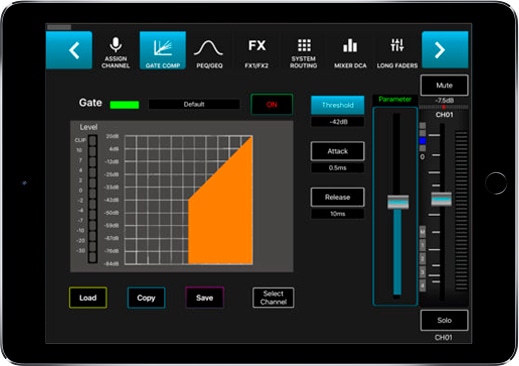Open Assign Channel microphone page
This screenshot has width=519, height=366.
[116, 52]
